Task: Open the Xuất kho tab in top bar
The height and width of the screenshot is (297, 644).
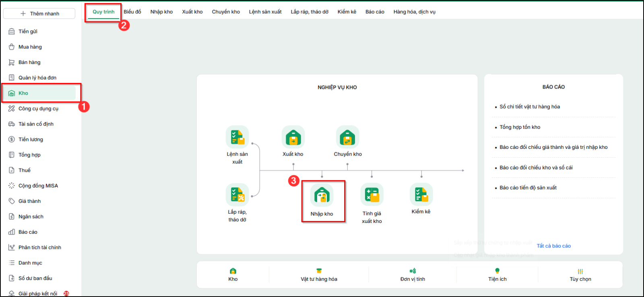Action: [x=192, y=12]
